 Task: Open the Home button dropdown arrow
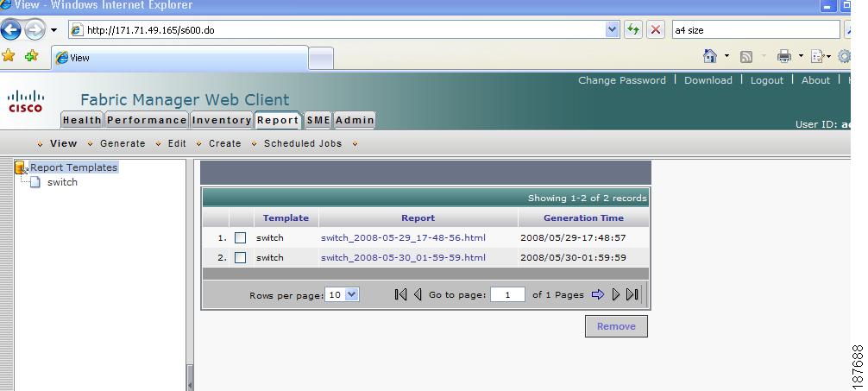(x=726, y=56)
